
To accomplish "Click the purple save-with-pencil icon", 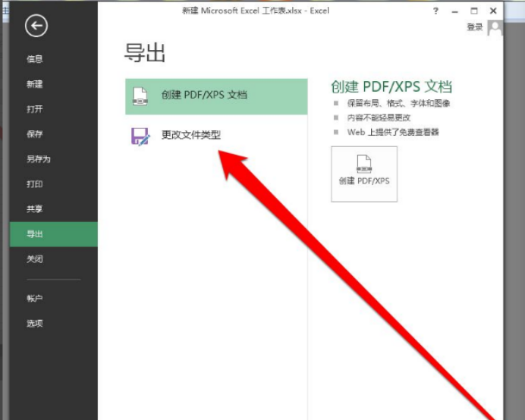I will tap(140, 136).
